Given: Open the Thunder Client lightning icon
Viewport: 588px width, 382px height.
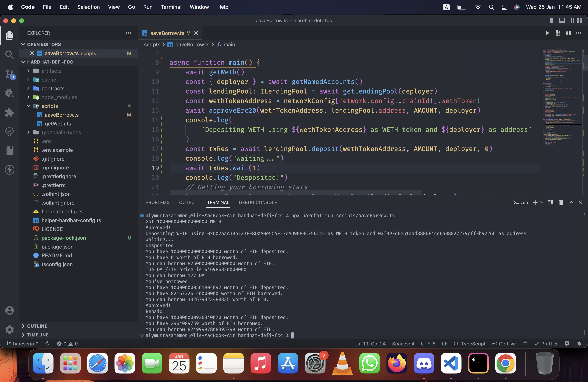Looking at the screenshot, I should point(10,170).
